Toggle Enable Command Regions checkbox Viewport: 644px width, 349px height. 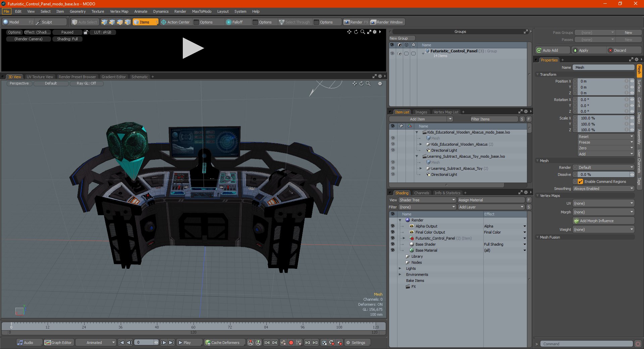pyautogui.click(x=580, y=182)
